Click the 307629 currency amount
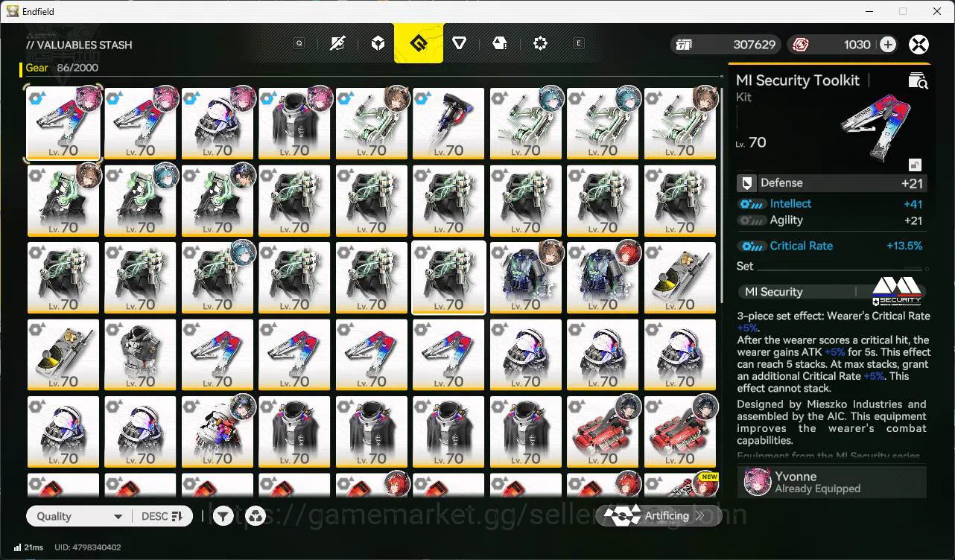955x560 pixels. point(754,45)
